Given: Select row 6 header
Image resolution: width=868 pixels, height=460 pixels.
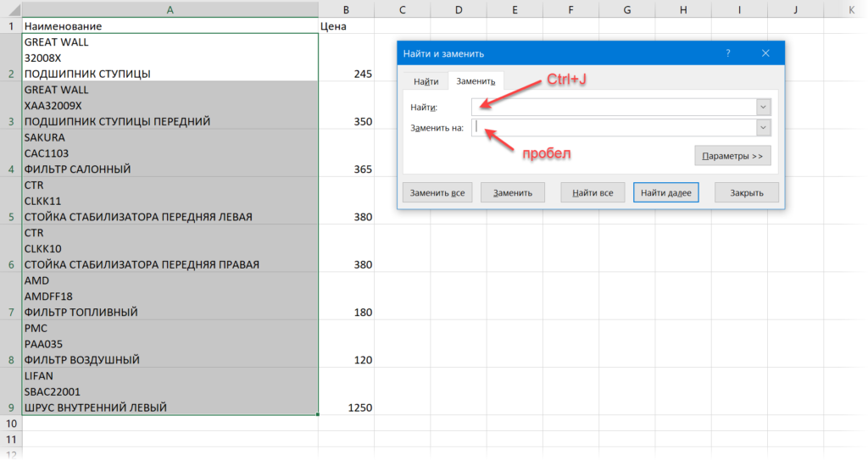Looking at the screenshot, I should tap(11, 248).
